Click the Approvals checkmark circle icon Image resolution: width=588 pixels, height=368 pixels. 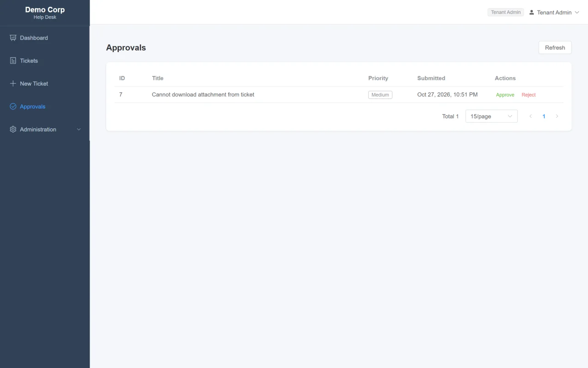(x=13, y=107)
